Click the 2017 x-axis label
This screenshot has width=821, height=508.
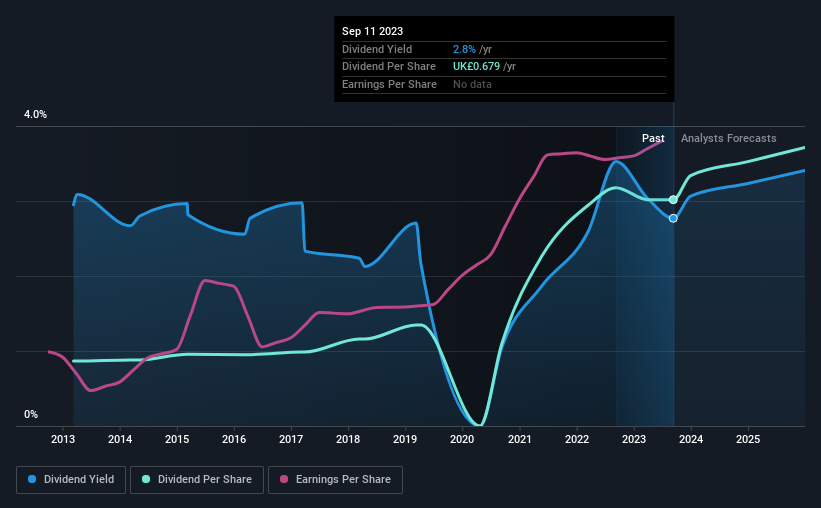click(291, 439)
